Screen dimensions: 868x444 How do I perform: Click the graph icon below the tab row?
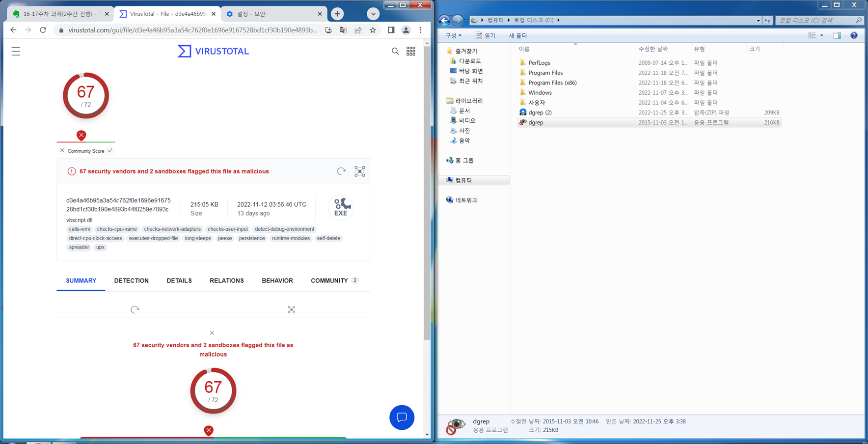click(292, 309)
